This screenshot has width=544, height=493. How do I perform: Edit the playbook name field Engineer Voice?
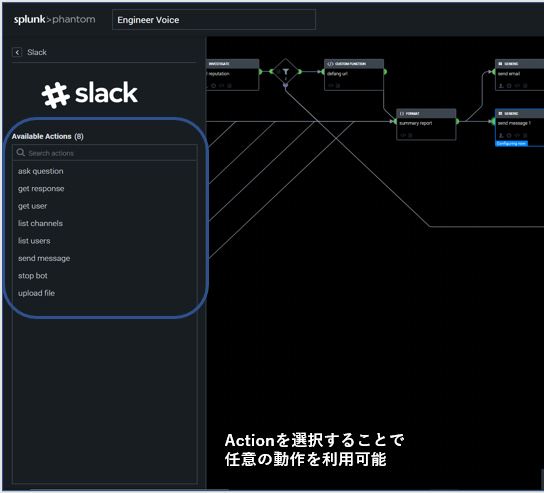tap(214, 20)
